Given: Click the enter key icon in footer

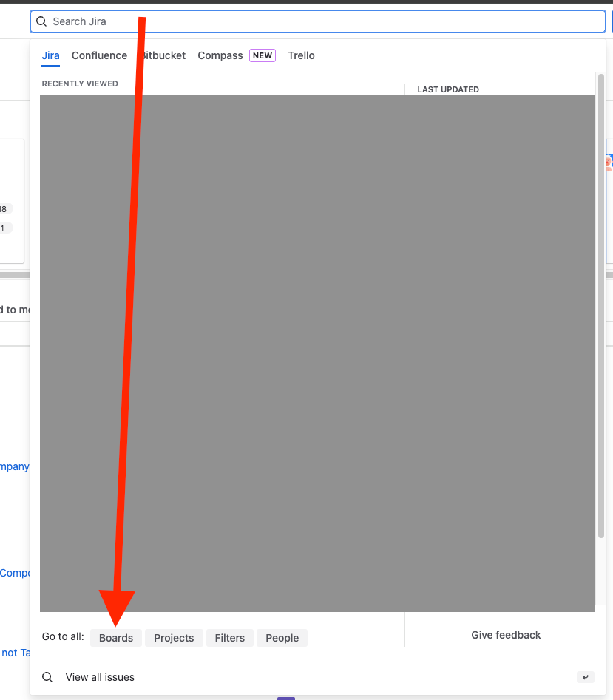Looking at the screenshot, I should 586,677.
